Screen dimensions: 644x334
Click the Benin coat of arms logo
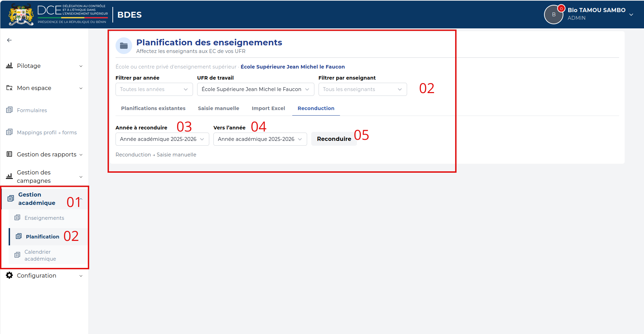coord(21,15)
